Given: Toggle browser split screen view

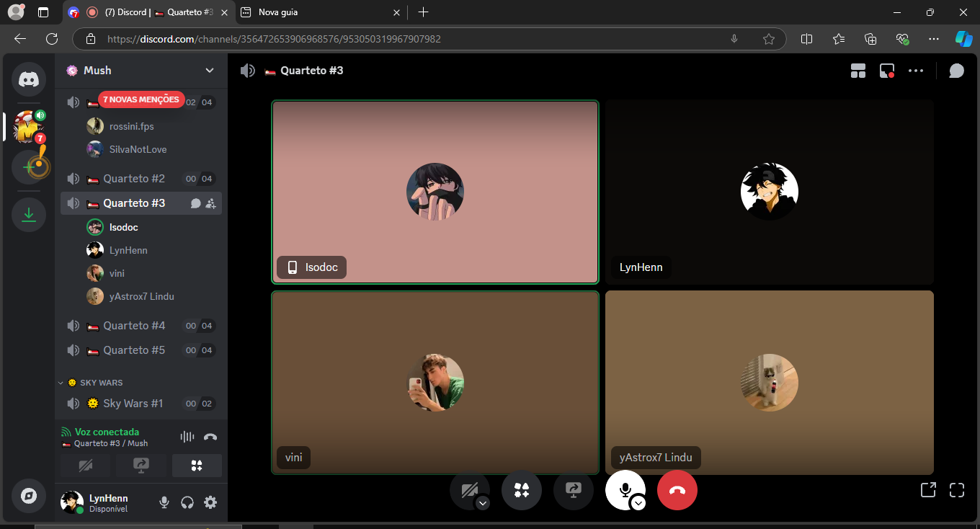Looking at the screenshot, I should (x=807, y=39).
